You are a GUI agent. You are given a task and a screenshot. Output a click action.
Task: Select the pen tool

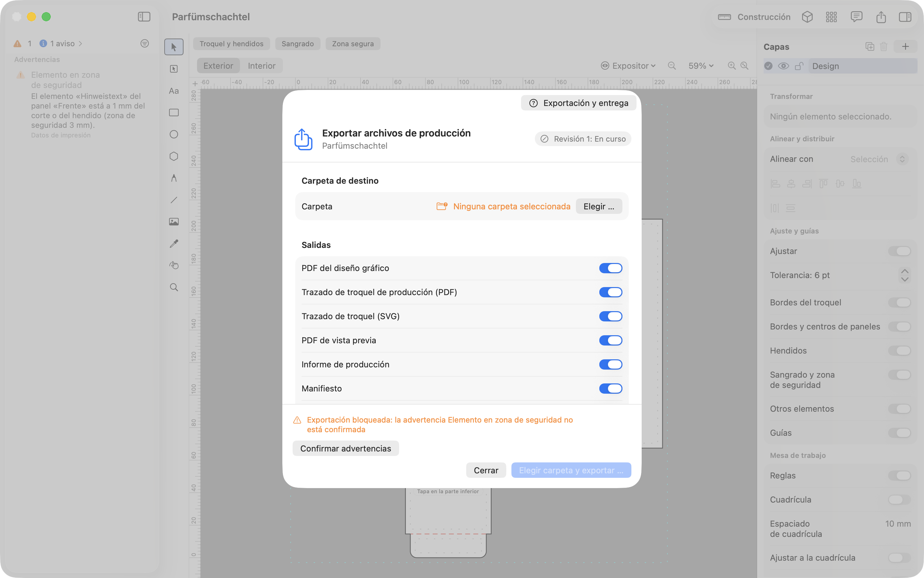click(x=174, y=178)
